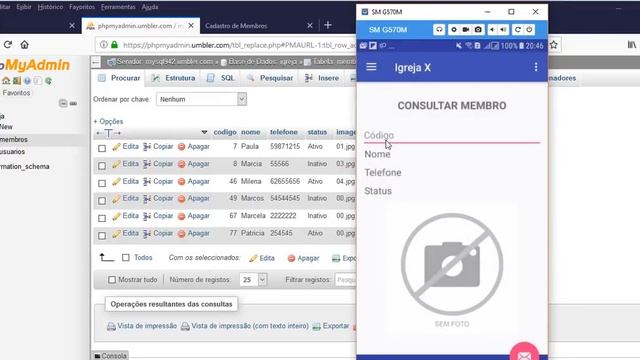Image resolution: width=640 pixels, height=360 pixels.
Task: Open phpMyAdmin documentation help icon
Action: 27,81
